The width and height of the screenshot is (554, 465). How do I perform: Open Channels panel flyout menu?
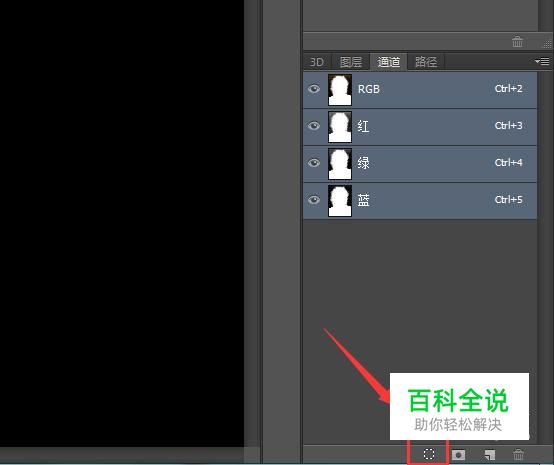click(x=542, y=61)
